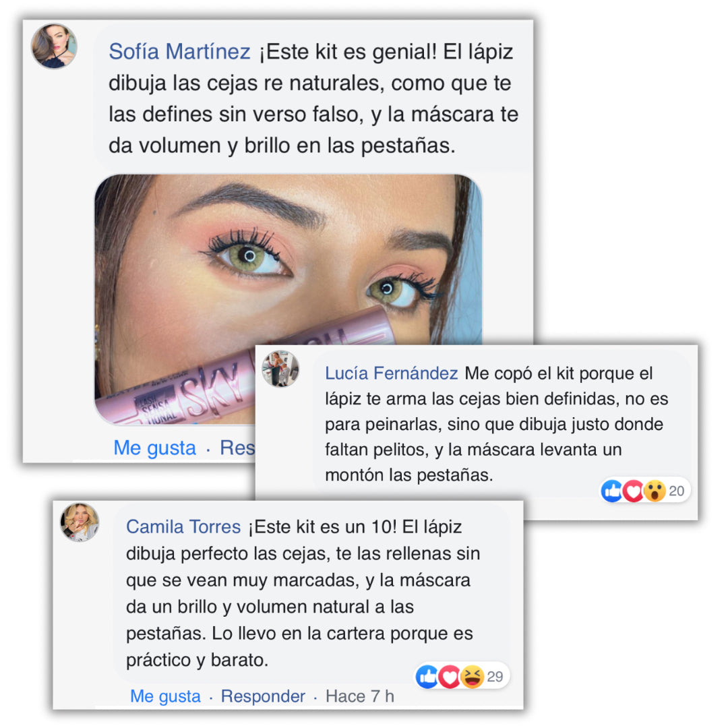Click the Hace 7 h timestamp

[360, 696]
